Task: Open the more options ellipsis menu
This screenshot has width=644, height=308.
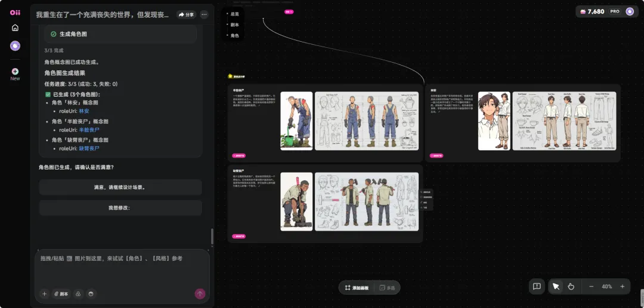Action: pos(204,15)
